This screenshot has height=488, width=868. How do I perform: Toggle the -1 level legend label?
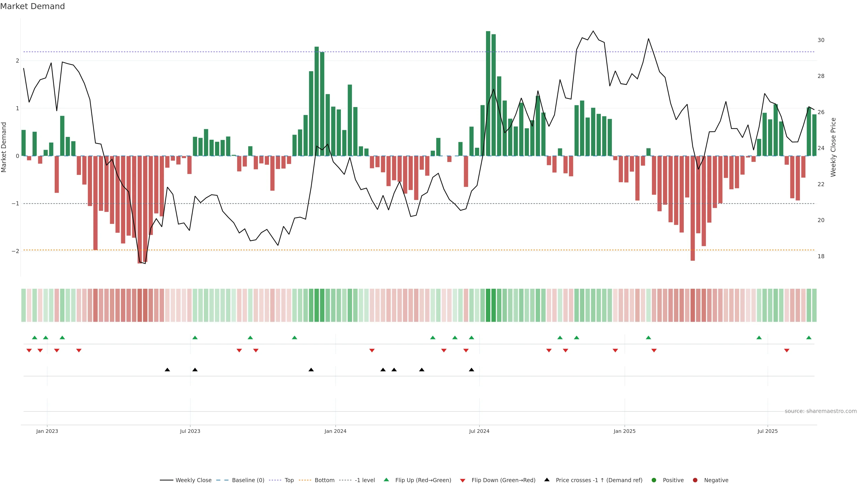click(x=365, y=480)
